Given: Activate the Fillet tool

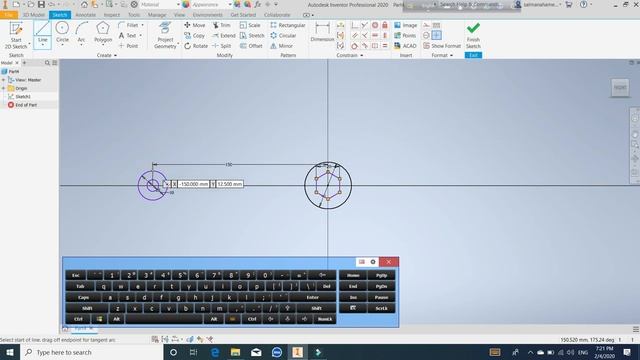Looking at the screenshot, I should coord(129,25).
